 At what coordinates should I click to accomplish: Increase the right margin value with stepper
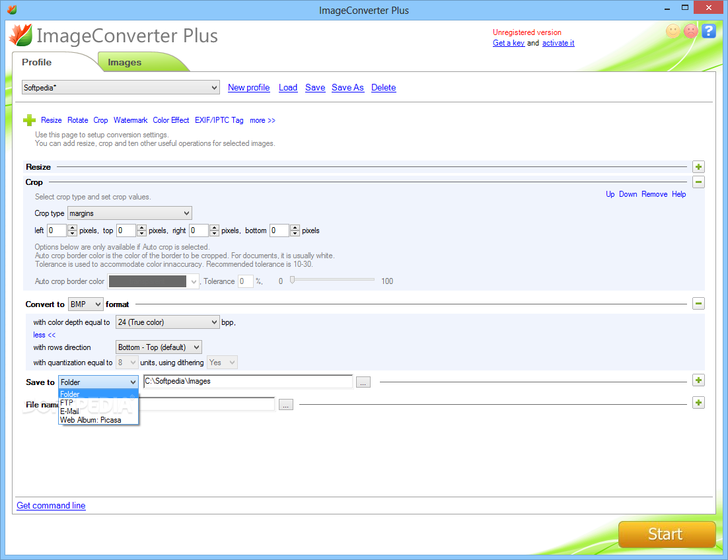[x=214, y=227]
